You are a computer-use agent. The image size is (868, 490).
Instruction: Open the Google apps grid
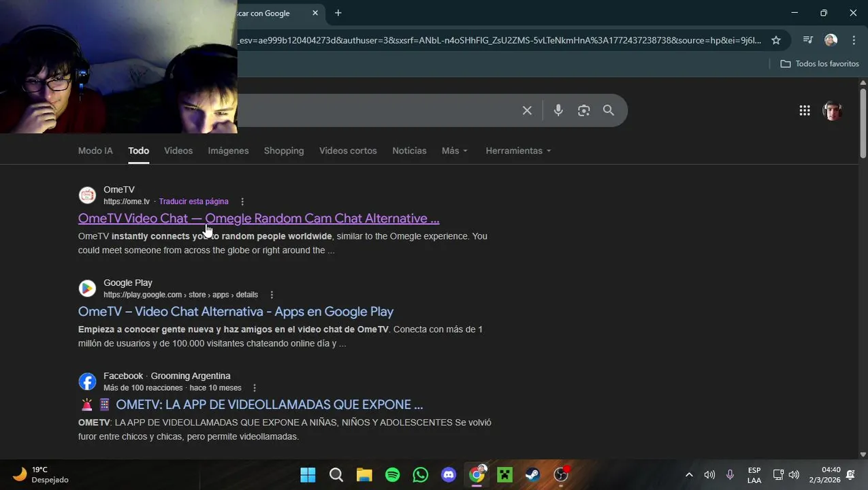coord(805,110)
